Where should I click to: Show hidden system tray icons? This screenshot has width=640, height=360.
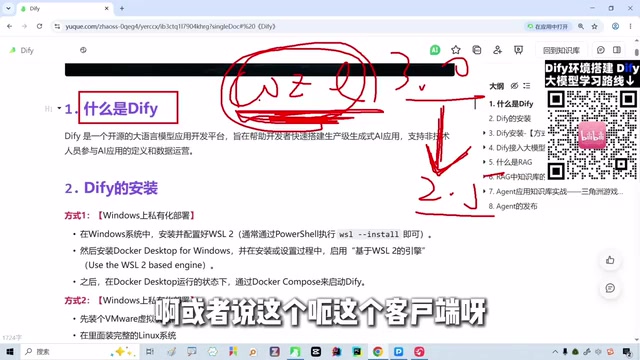555,351
